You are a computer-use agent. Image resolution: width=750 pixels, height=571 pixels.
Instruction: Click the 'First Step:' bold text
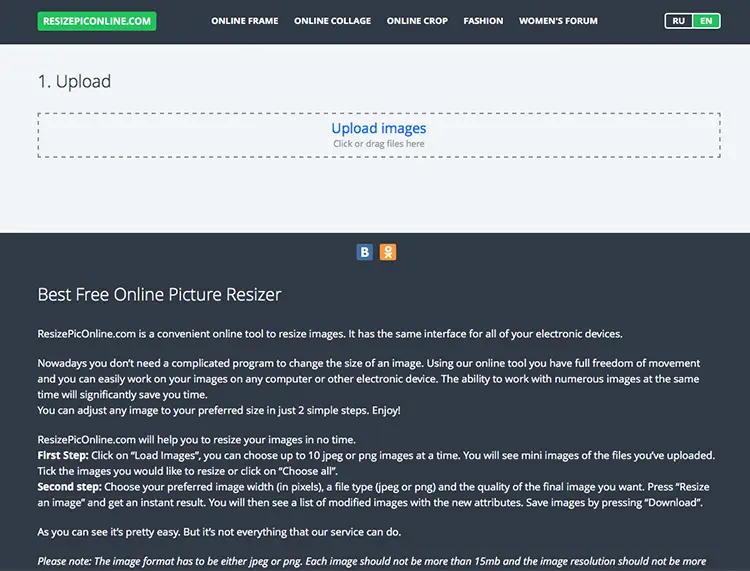(x=63, y=455)
